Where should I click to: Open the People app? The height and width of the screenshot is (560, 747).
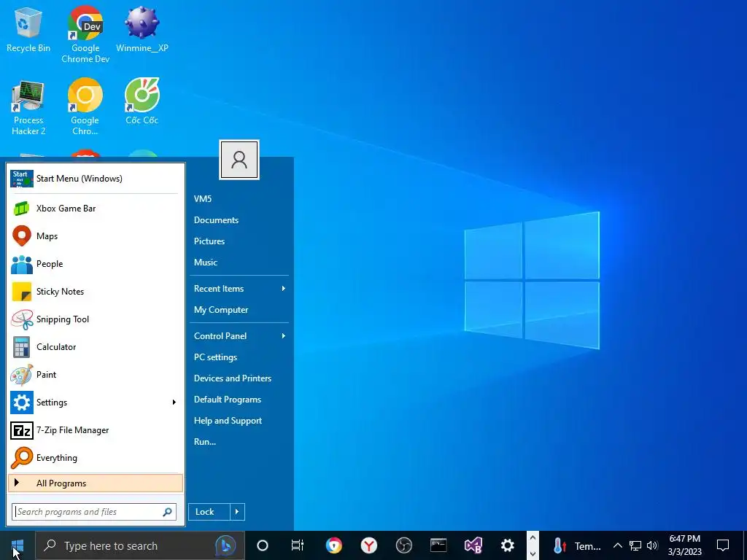[x=96, y=264]
